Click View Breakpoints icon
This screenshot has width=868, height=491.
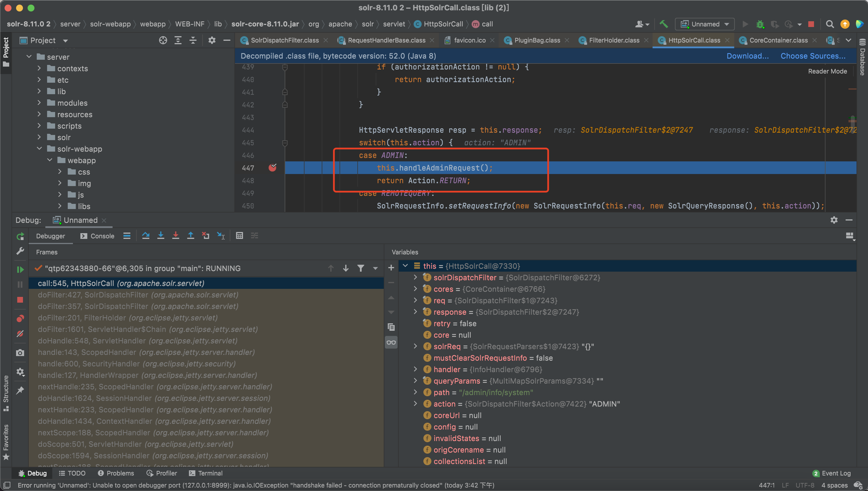[x=20, y=318]
